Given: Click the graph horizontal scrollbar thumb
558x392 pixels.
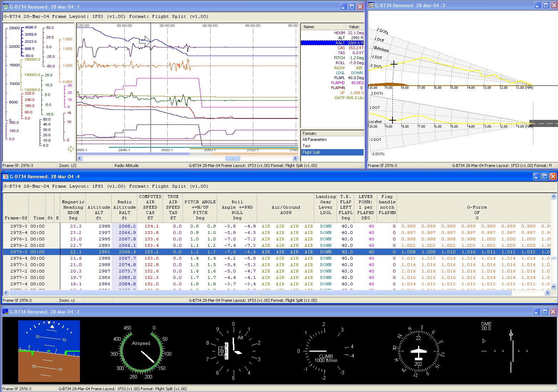Looking at the screenshot, I should (x=232, y=158).
